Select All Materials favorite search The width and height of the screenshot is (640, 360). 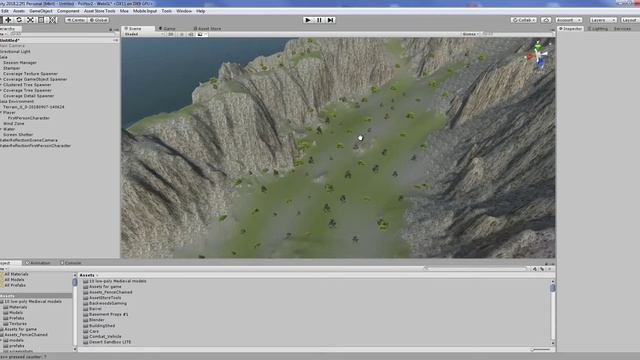click(x=16, y=274)
